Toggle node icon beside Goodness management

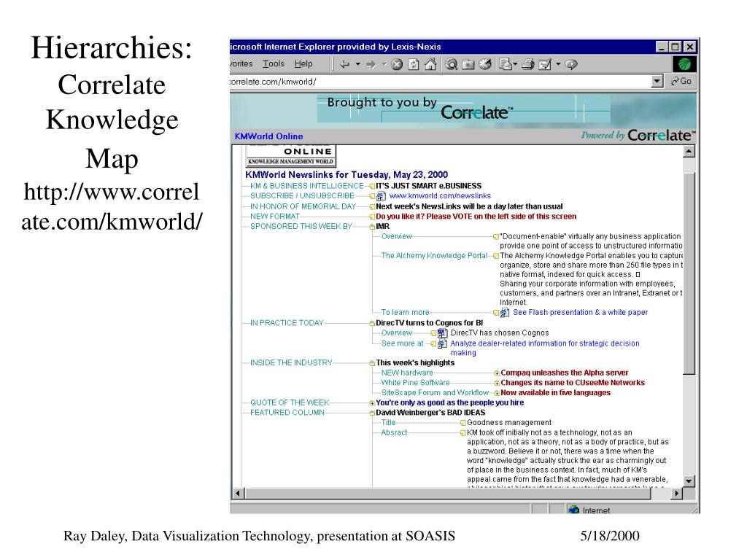pyautogui.click(x=462, y=423)
